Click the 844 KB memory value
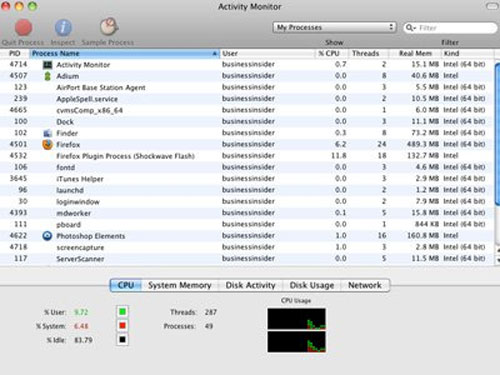The image size is (500, 375). pos(427,224)
